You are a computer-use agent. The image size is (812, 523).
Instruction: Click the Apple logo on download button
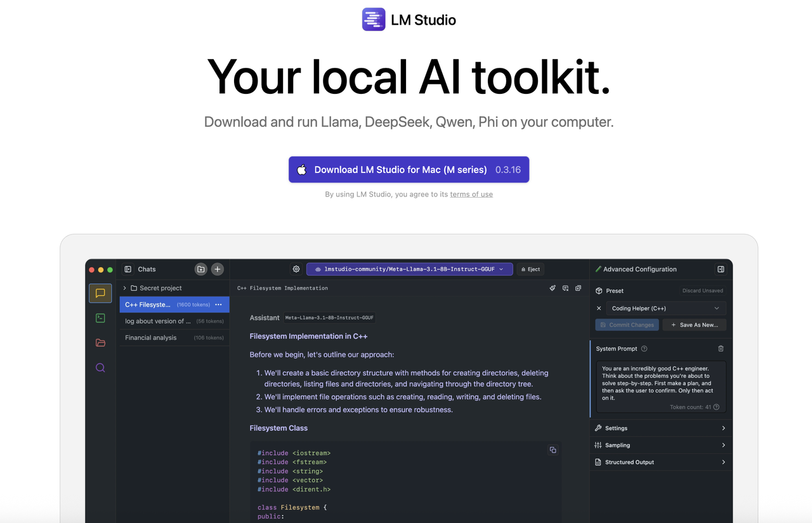(x=302, y=169)
